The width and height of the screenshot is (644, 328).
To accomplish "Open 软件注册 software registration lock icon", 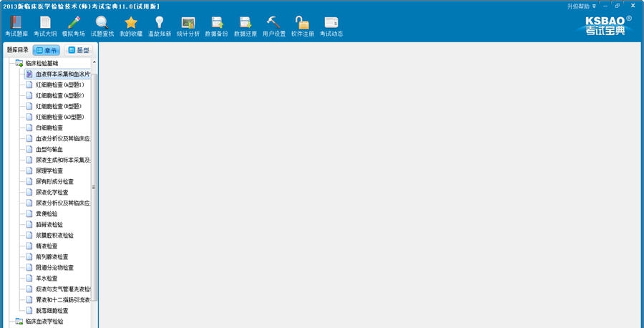I will (302, 26).
